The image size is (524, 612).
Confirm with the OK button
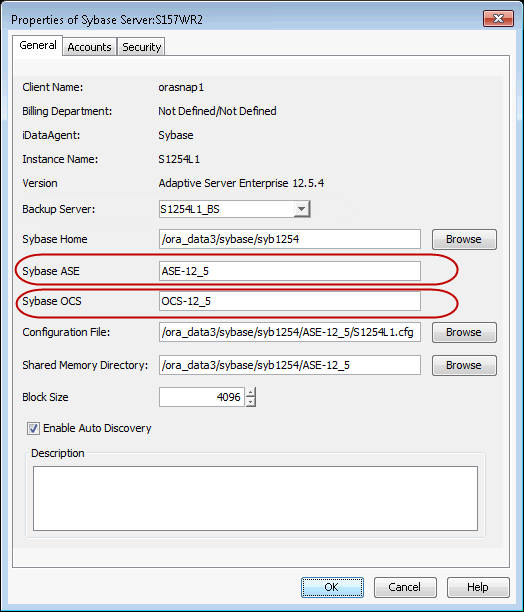pyautogui.click(x=332, y=587)
